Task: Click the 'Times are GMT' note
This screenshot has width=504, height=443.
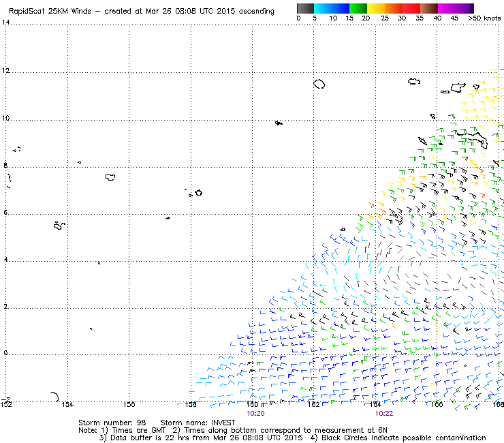Action: click(139, 430)
